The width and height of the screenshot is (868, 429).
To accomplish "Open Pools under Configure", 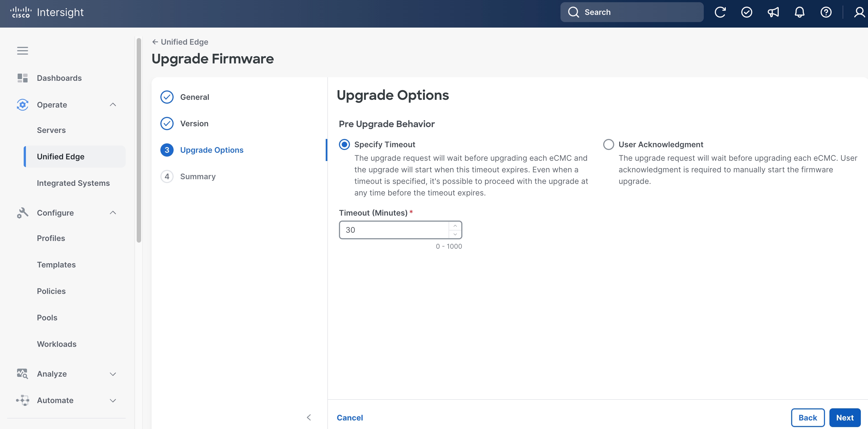I will (x=47, y=318).
